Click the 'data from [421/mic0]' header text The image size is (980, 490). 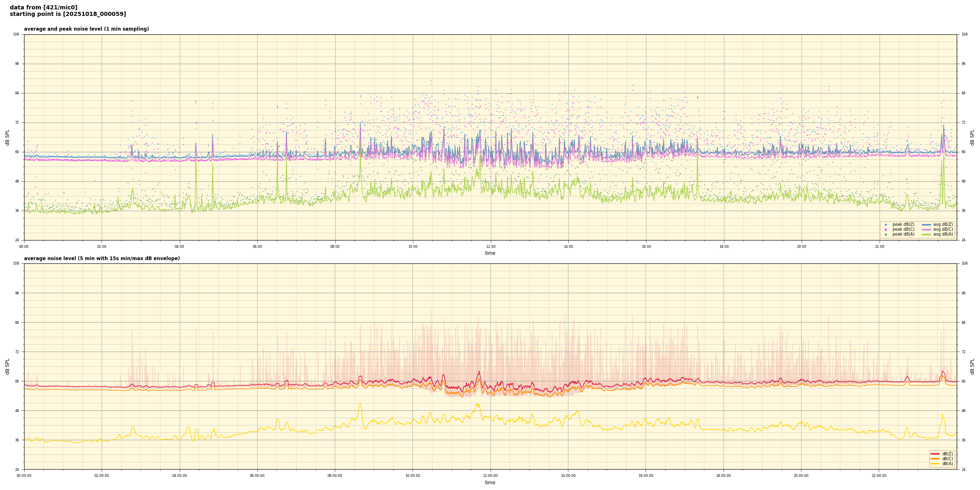[43, 7]
